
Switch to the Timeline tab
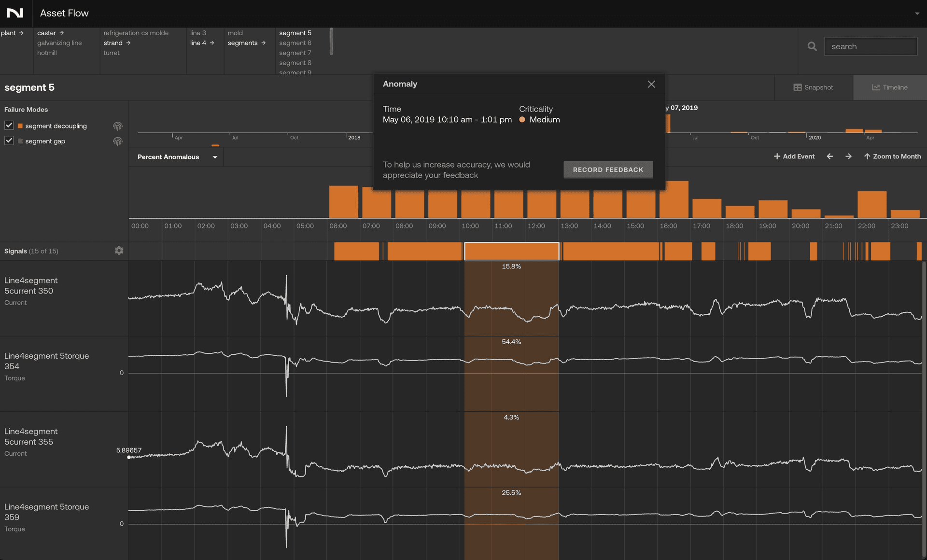(x=890, y=87)
